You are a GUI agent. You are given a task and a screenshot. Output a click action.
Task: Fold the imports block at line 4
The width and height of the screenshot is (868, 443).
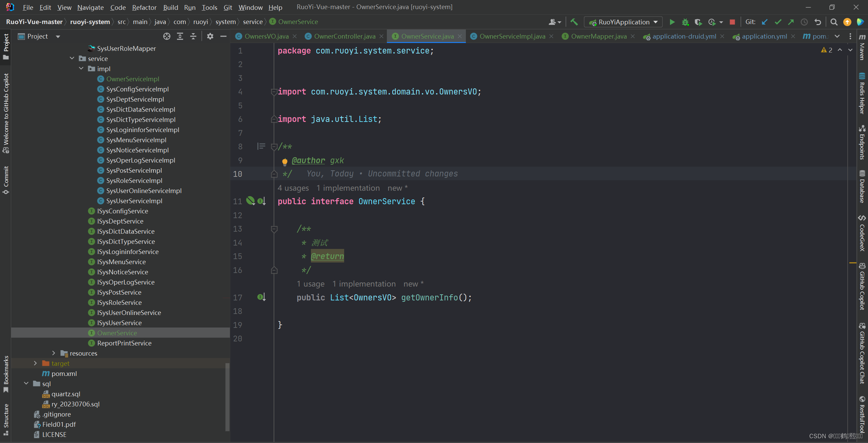(274, 92)
